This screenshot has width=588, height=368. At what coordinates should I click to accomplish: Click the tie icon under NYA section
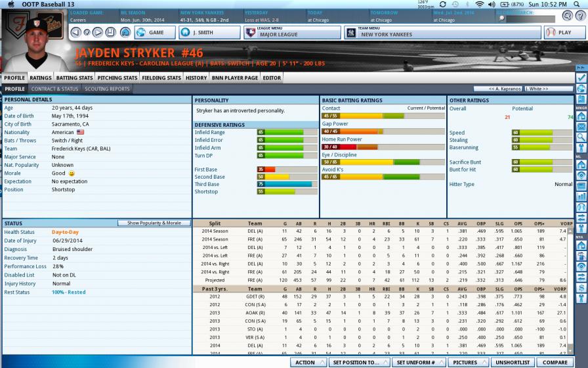click(x=581, y=298)
